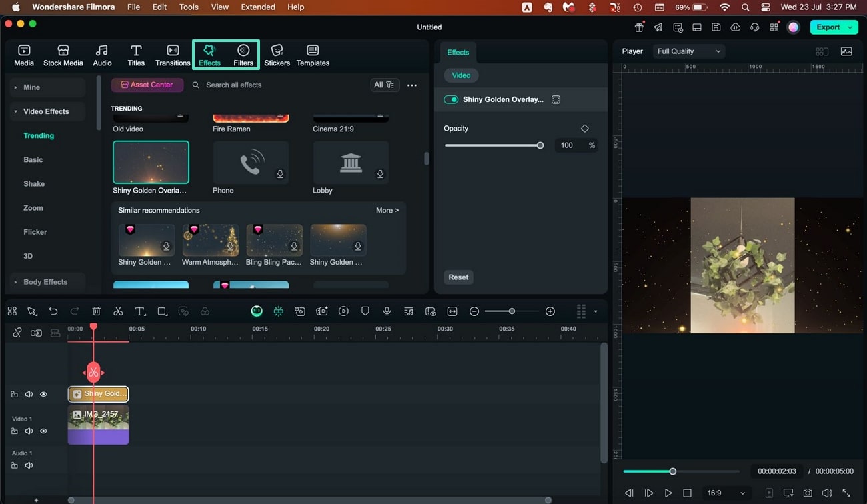Click the undo arrow in timeline toolbar
The height and width of the screenshot is (504, 867).
(53, 311)
